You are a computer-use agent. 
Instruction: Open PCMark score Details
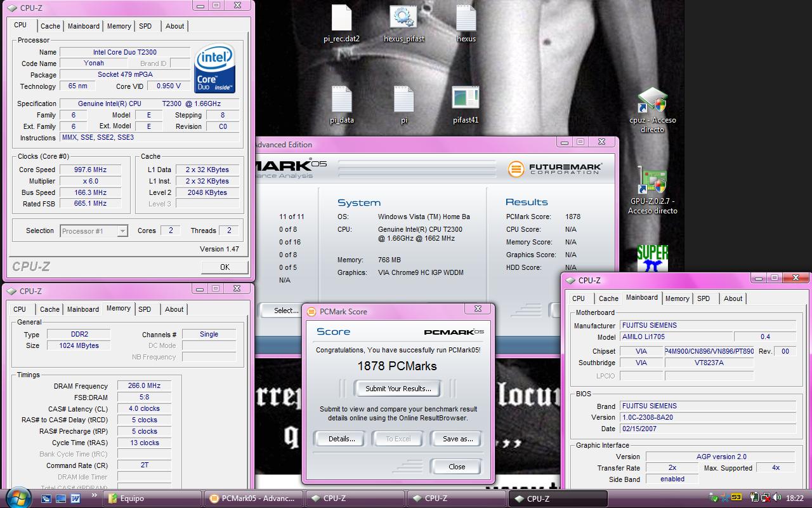[x=341, y=439]
